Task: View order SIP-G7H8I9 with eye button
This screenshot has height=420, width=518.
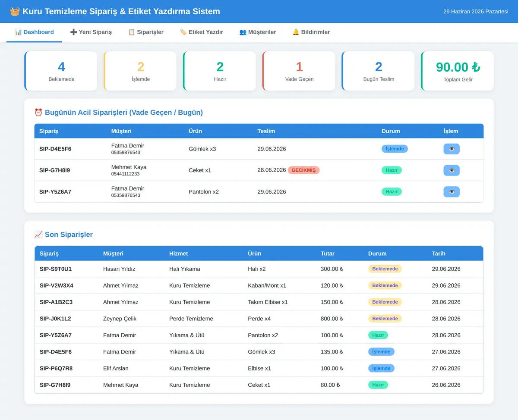Action: (452, 170)
